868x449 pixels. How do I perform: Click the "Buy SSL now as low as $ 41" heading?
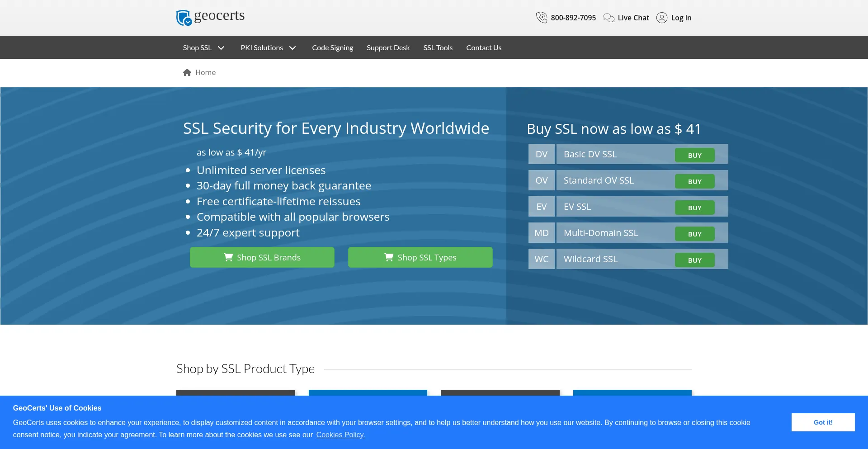coord(614,129)
